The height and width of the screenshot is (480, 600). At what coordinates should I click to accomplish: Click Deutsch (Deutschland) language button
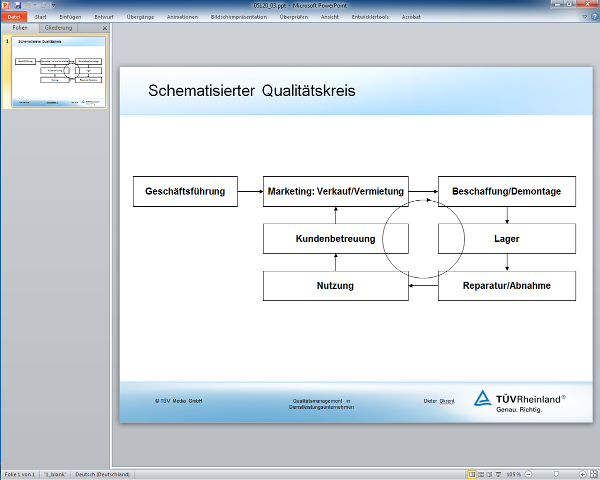[102, 474]
